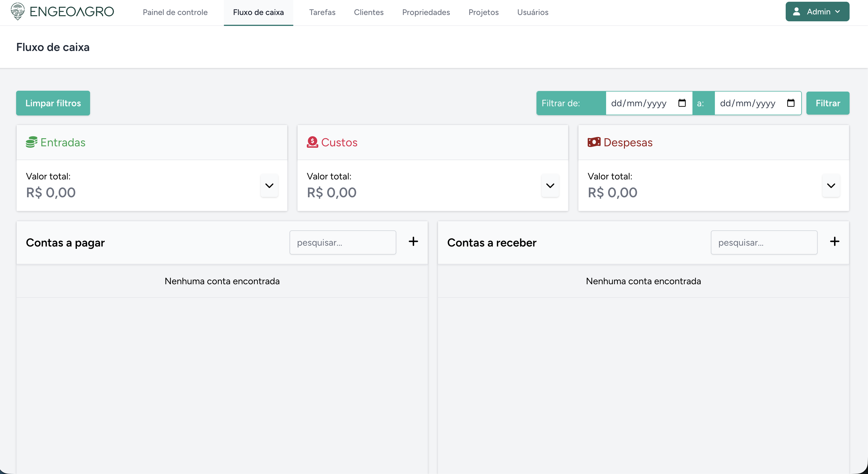Open the Tarefas menu item

(322, 12)
